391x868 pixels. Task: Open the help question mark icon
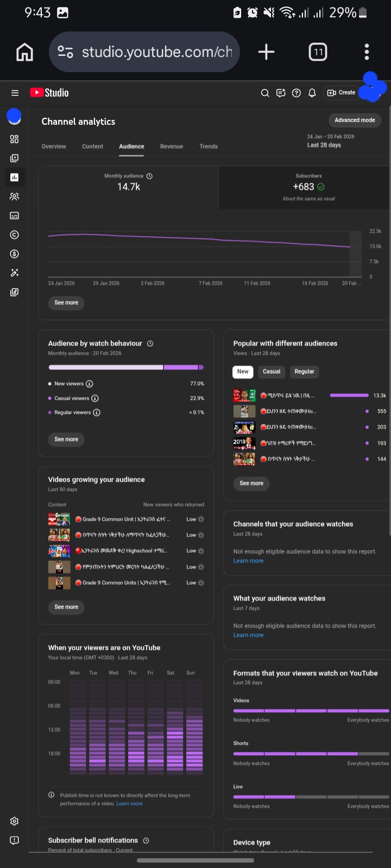tap(297, 93)
